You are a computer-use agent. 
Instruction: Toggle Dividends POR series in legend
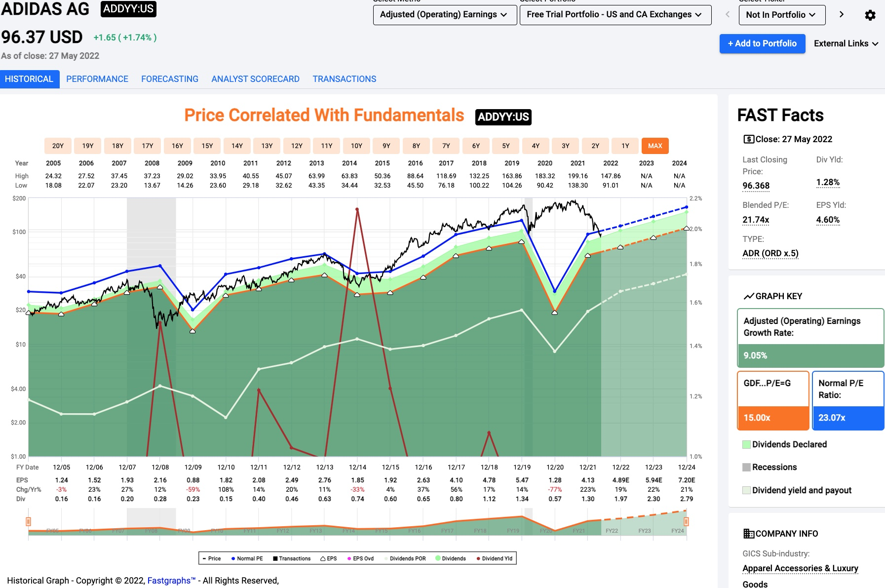[x=405, y=558]
